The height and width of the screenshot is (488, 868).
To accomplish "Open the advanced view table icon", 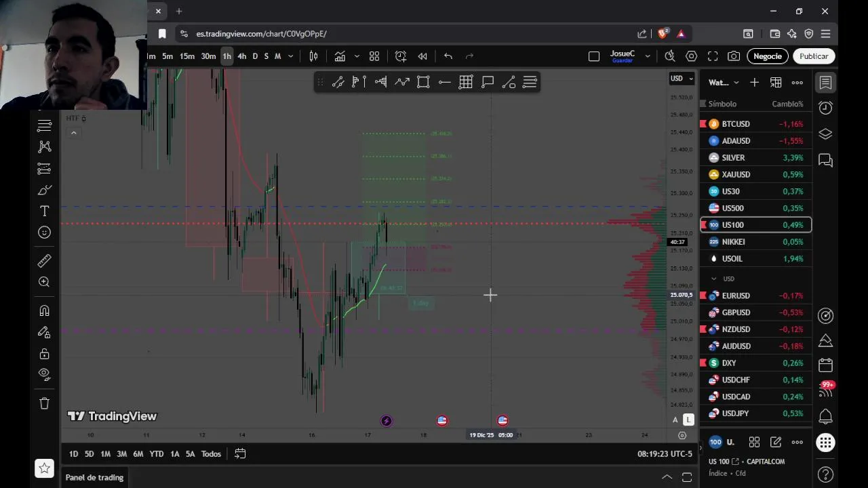I will click(776, 83).
